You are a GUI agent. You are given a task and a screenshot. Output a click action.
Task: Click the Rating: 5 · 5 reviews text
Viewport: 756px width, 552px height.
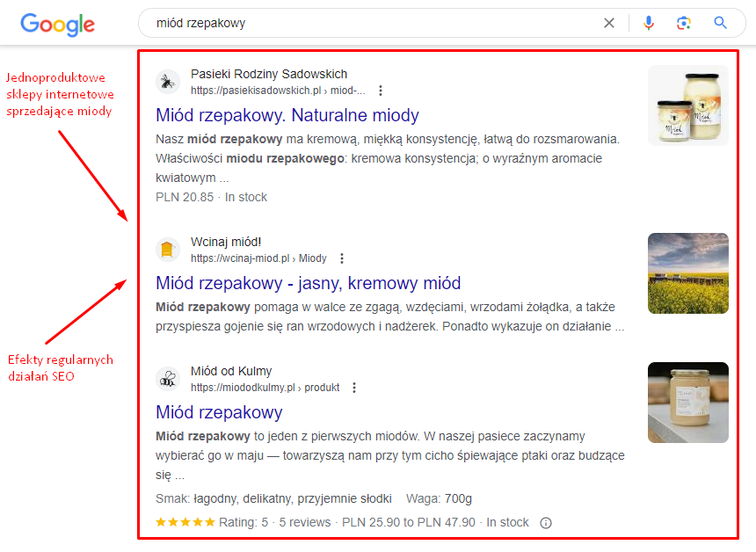(x=275, y=522)
